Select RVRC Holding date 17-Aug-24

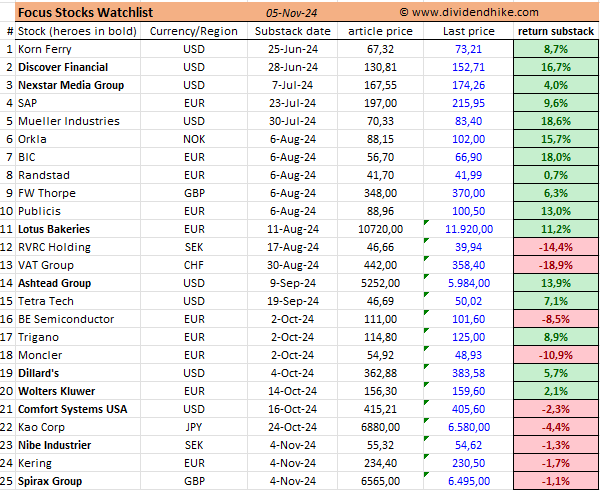coord(293,247)
